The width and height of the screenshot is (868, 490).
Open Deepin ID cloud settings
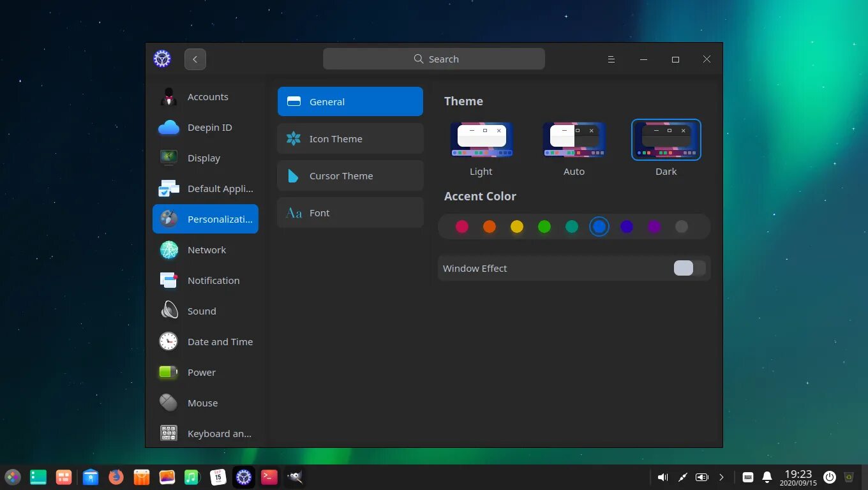(206, 128)
